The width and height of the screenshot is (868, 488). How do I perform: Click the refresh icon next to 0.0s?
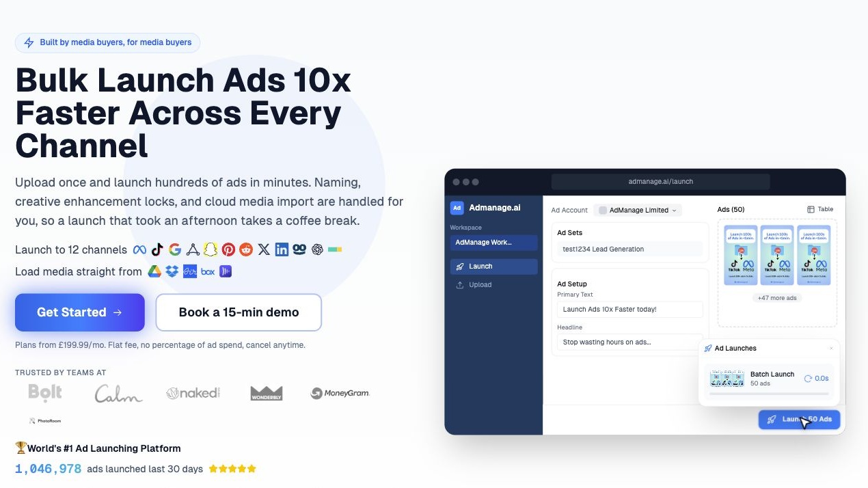click(808, 378)
